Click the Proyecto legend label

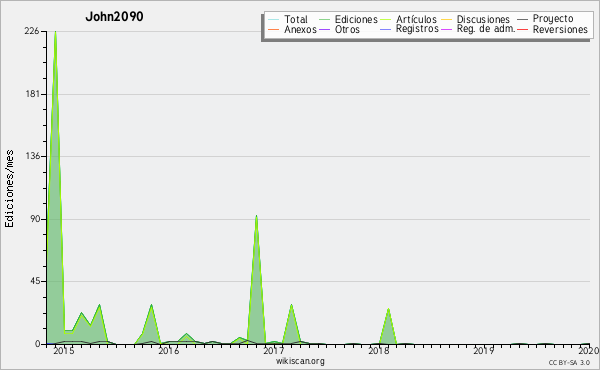[x=553, y=19]
